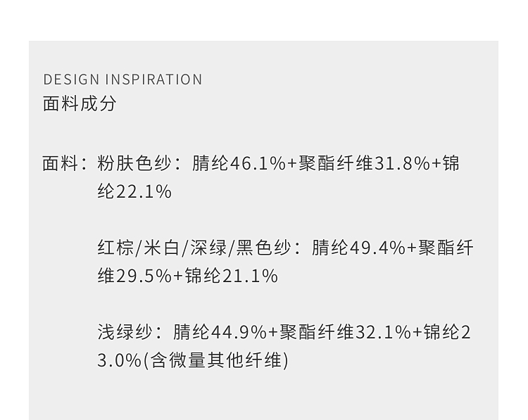The image size is (528, 420).
Task: Click the 锦纶21.1% text
Action: (x=231, y=276)
